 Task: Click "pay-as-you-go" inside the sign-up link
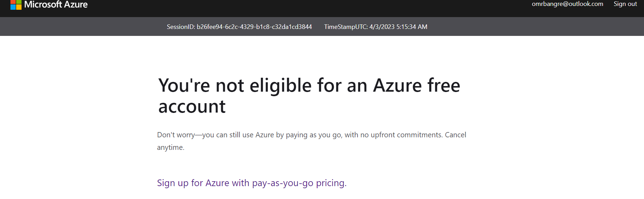point(283,183)
